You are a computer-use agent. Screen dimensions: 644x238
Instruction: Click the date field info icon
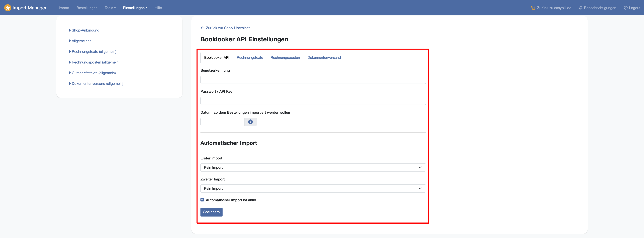coord(250,122)
